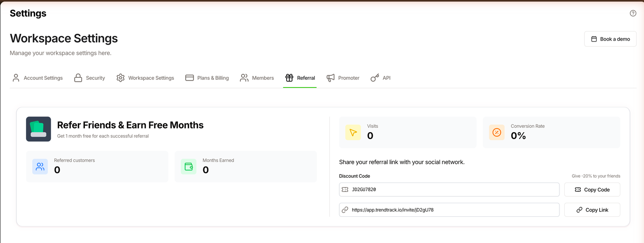Open the help question mark icon
644x243 pixels.
point(633,13)
